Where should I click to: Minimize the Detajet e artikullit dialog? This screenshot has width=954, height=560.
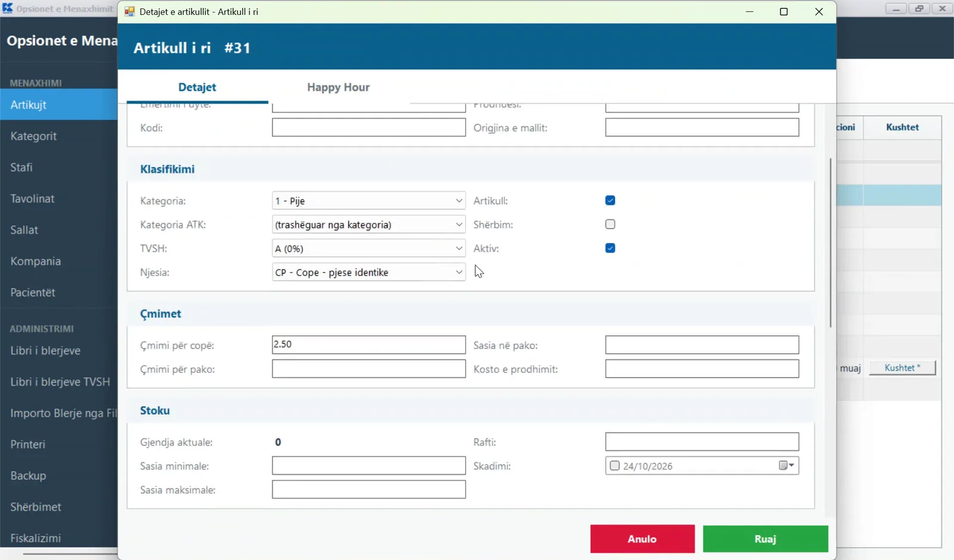[749, 12]
